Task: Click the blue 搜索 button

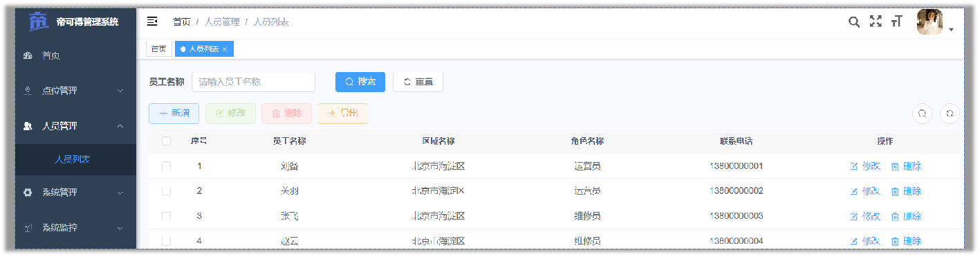Action: (360, 82)
